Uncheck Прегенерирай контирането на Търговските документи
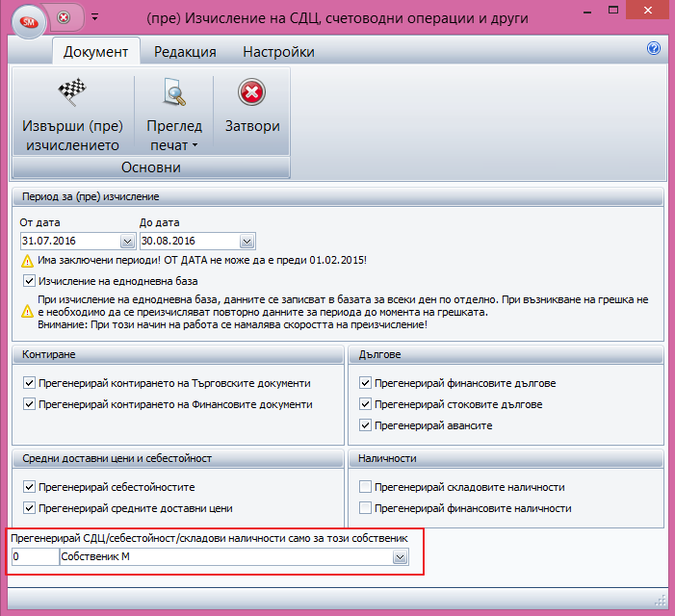Screen dimensions: 675x616 29,383
